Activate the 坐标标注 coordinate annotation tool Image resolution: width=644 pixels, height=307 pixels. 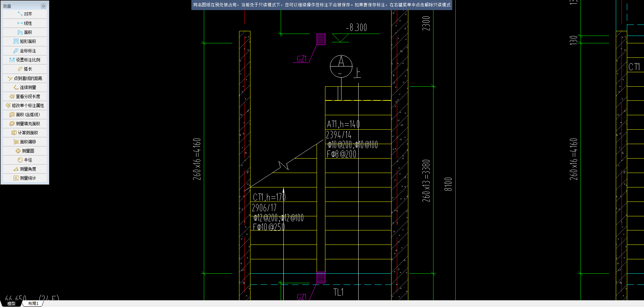pyautogui.click(x=25, y=51)
